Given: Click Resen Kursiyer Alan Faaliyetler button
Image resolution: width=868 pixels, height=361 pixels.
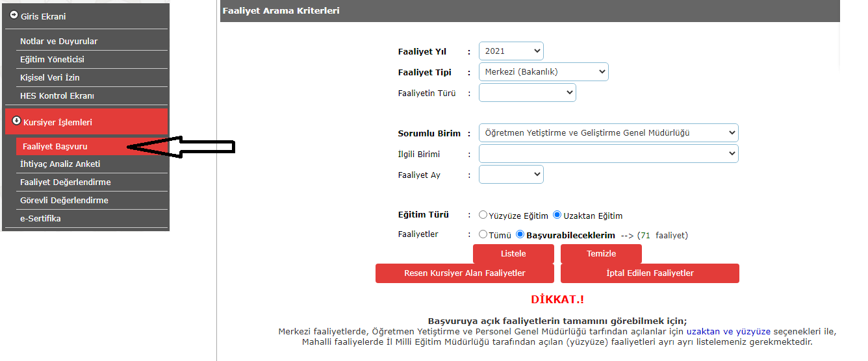Looking at the screenshot, I should (465, 273).
